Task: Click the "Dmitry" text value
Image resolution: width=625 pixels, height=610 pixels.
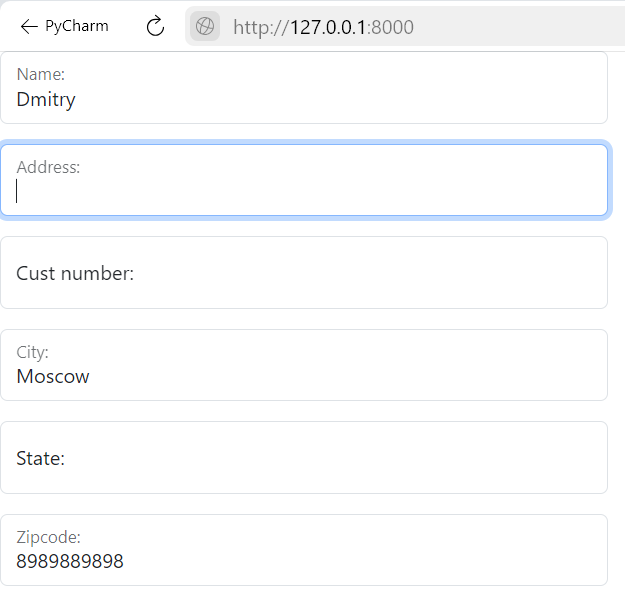Action: click(46, 99)
